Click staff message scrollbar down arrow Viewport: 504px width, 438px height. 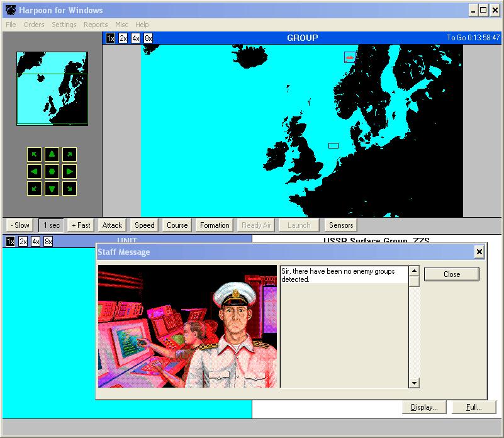point(414,383)
